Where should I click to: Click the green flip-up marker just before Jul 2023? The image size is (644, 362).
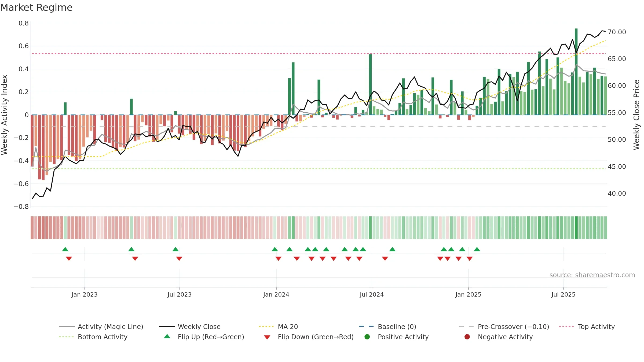click(x=175, y=249)
